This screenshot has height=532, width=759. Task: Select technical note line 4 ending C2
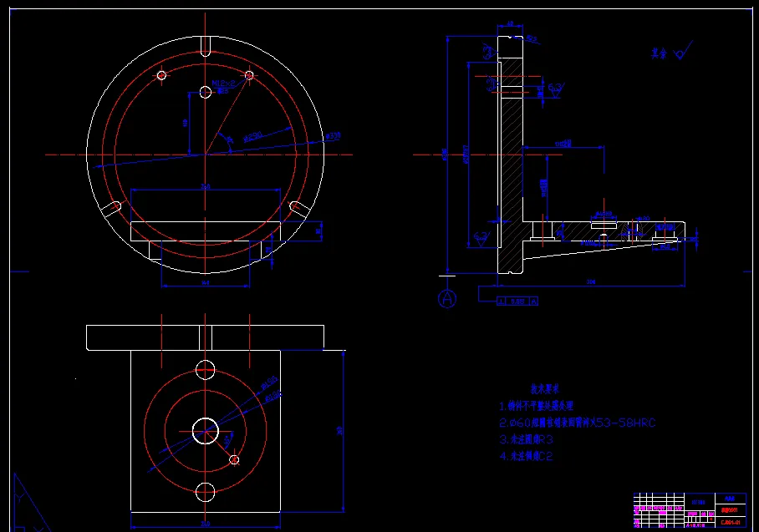(x=526, y=456)
